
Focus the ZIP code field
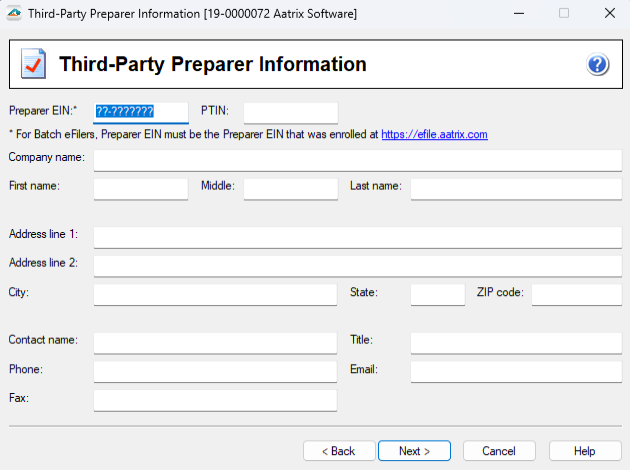[576, 294]
